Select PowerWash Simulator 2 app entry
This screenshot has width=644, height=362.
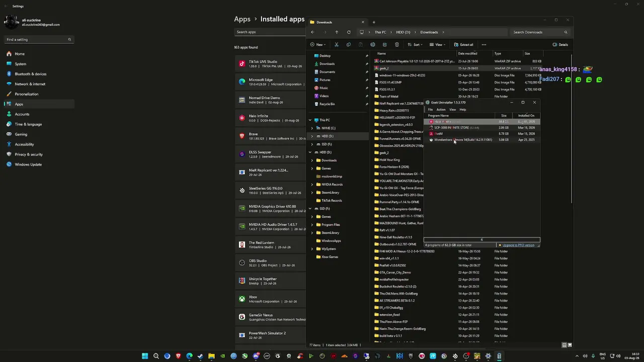click(x=271, y=335)
